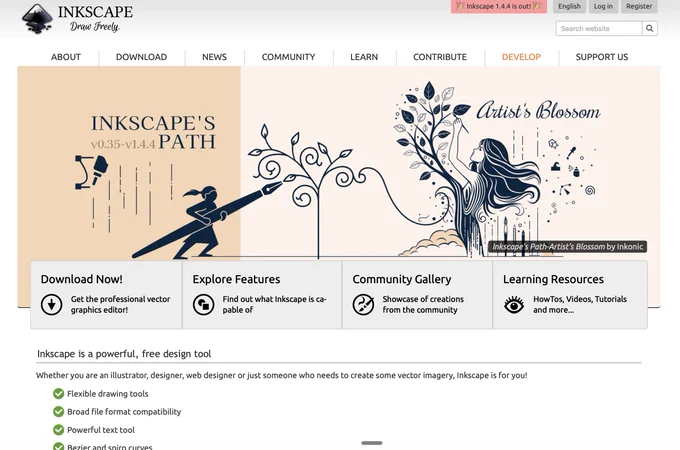Open the DEVELOP menu
The height and width of the screenshot is (450, 680).
[x=521, y=57]
